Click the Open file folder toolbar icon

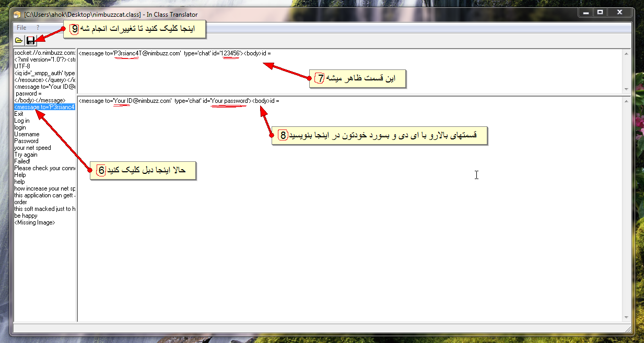[19, 40]
